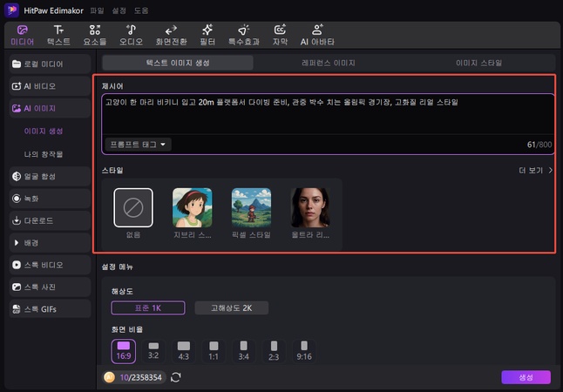Viewport: 563px width, 392px height.
Task: Open 스톡 사진 stock photos
Action: click(50, 287)
